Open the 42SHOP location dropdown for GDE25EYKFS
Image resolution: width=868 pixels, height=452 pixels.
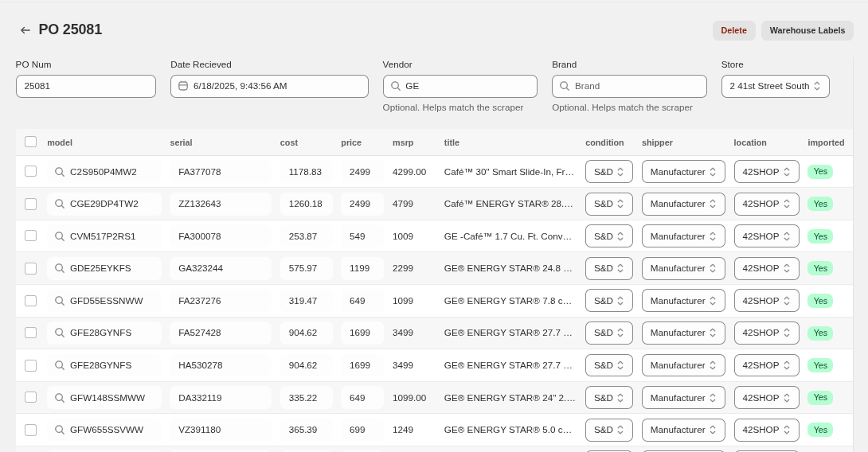point(766,268)
